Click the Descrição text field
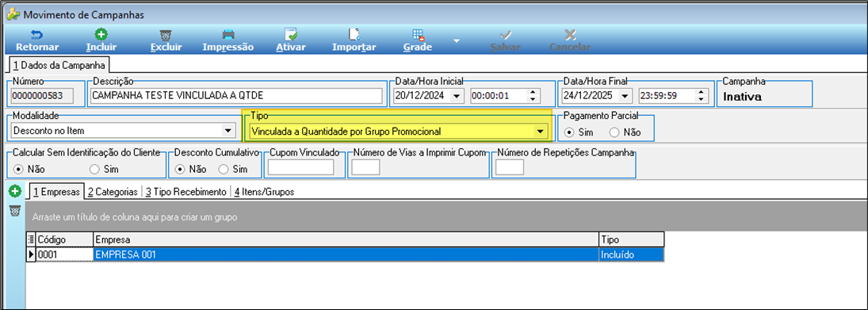Viewport: 868px width, 310px height. [236, 96]
